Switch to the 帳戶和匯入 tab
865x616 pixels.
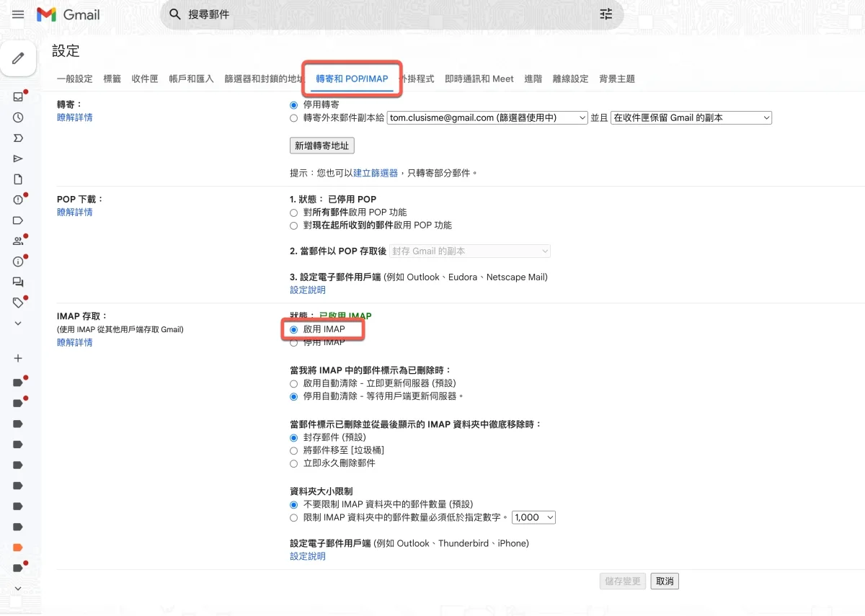(192, 79)
